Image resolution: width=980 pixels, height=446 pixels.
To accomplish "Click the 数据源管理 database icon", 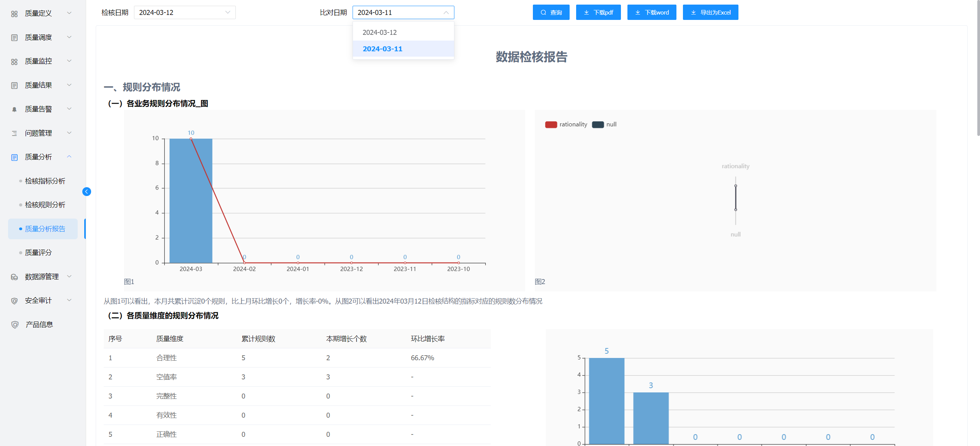I will tap(14, 277).
